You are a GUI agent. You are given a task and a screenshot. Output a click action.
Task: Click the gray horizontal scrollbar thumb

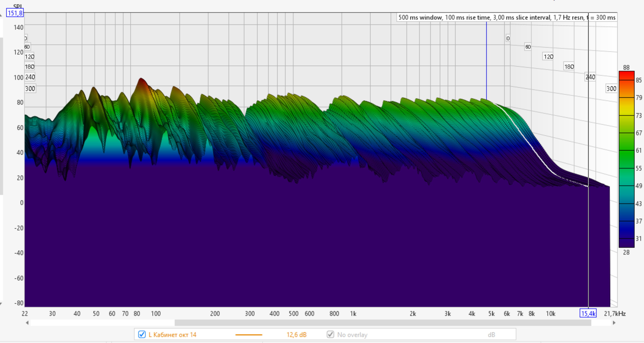click(383, 323)
